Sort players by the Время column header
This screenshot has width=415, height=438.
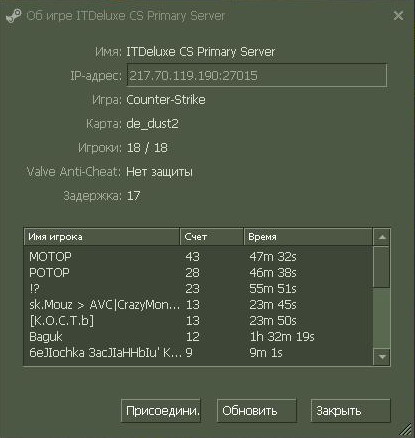click(x=308, y=237)
